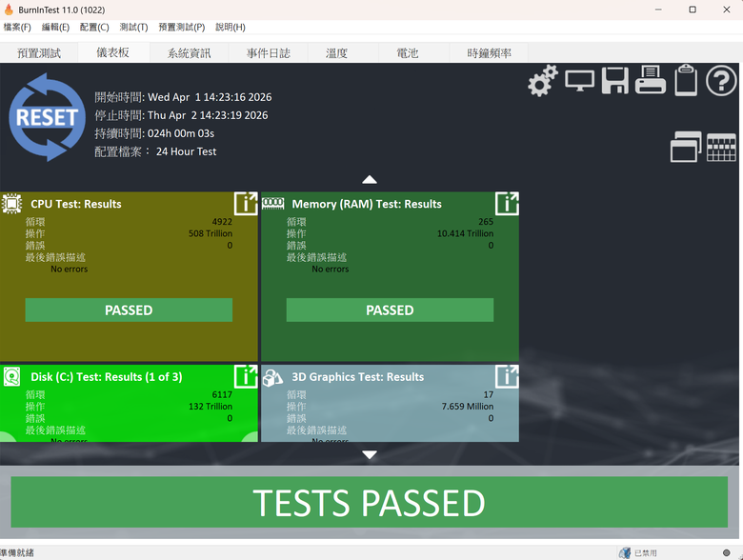The width and height of the screenshot is (743, 560).
Task: Click the CPU chip icon
Action: coord(11,204)
